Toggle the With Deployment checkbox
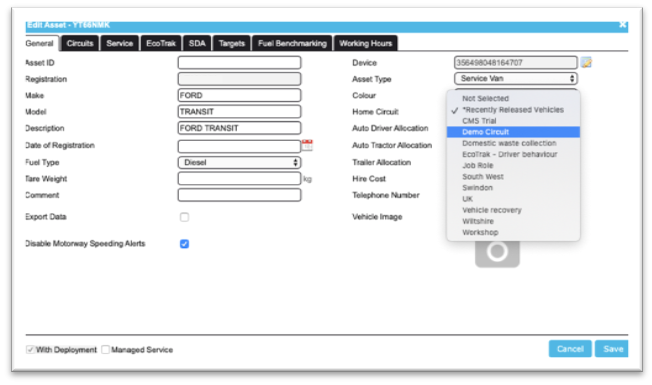 click(x=30, y=350)
